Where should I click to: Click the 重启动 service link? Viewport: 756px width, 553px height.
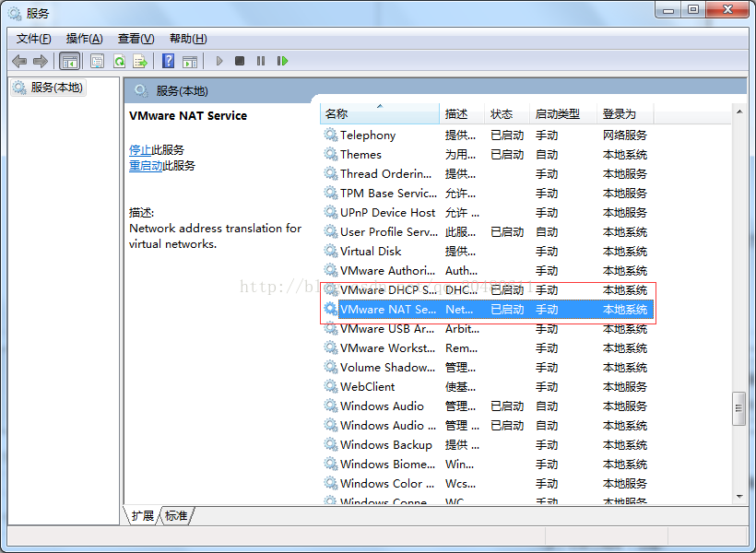click(x=146, y=166)
